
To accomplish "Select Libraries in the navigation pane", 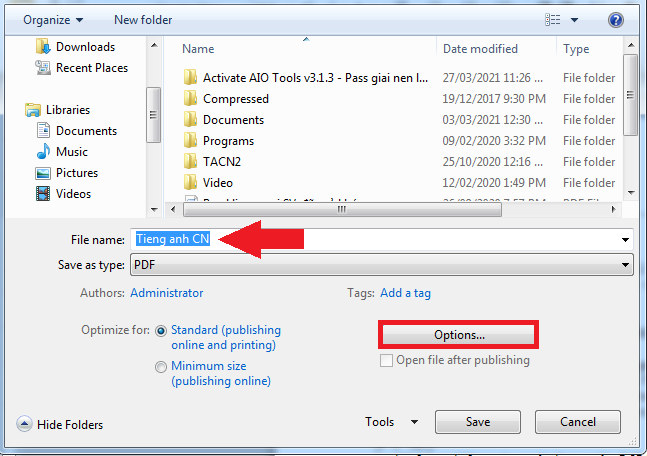I will pos(68,110).
